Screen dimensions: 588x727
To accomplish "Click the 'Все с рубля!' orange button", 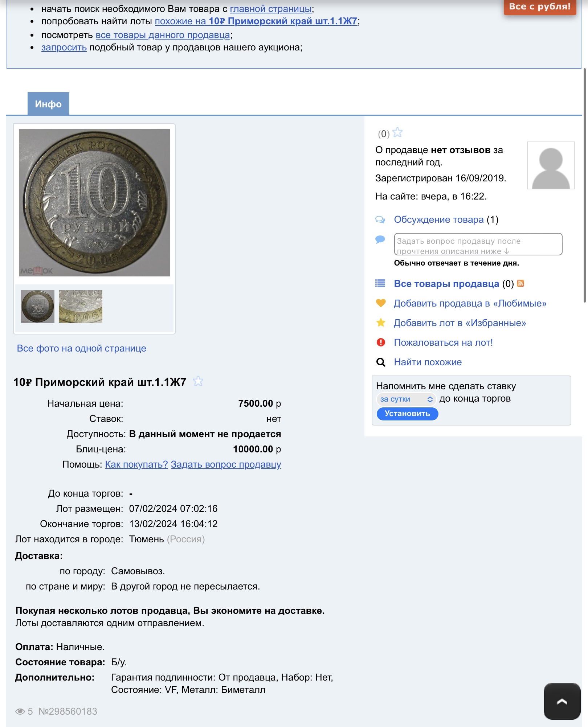I will [x=540, y=7].
